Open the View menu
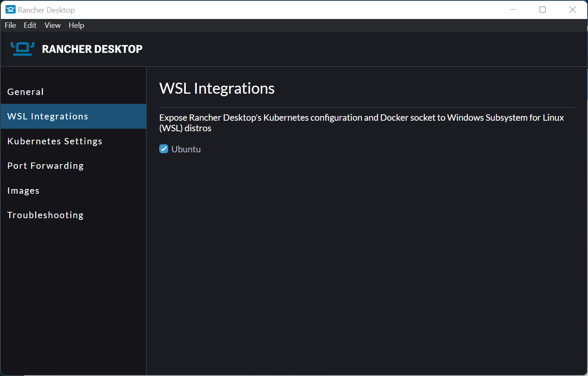588x376 pixels. [53, 25]
